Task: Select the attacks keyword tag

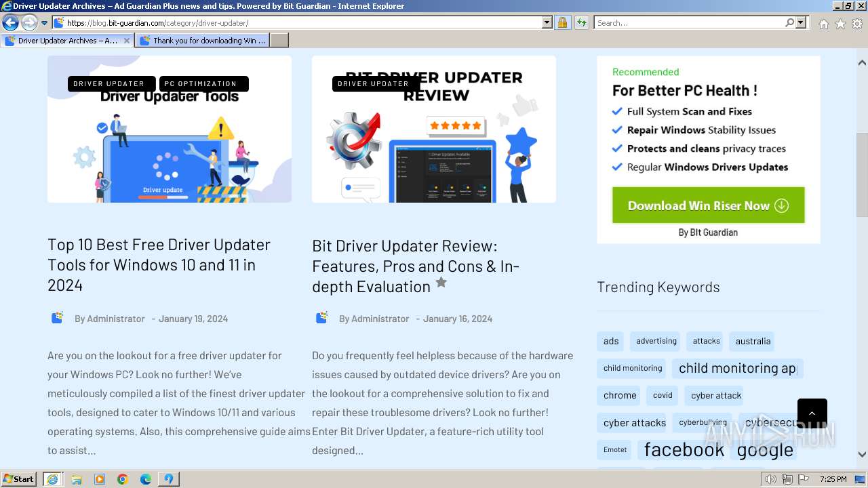Action: point(706,341)
